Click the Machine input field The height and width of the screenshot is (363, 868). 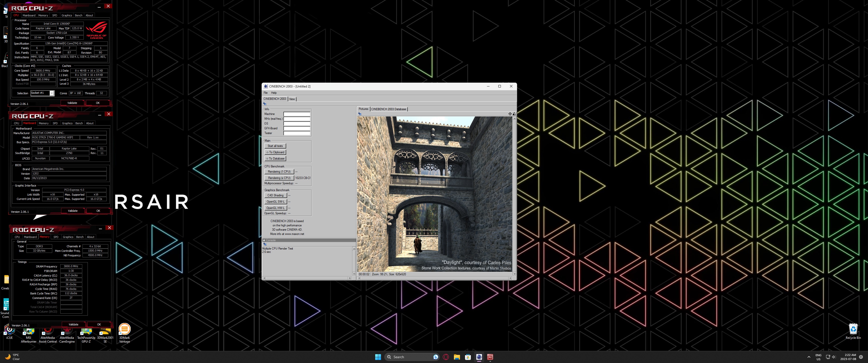[296, 114]
